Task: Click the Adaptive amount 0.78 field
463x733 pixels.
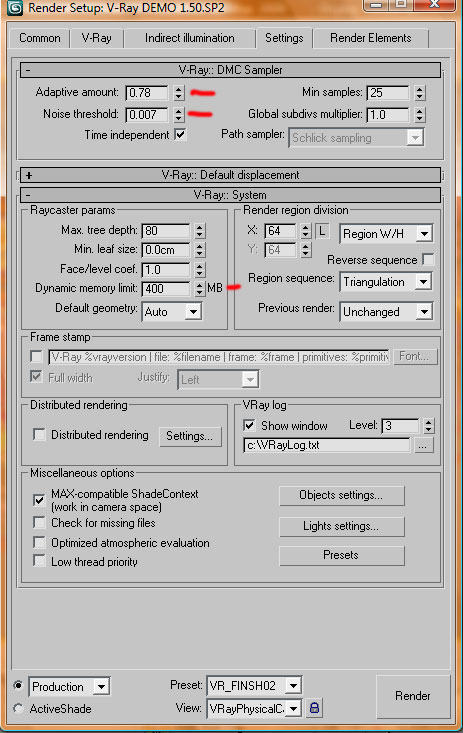Action: (x=146, y=93)
